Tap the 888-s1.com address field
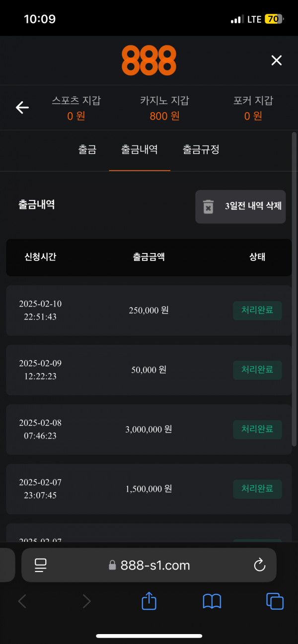The image size is (298, 644). tap(149, 565)
